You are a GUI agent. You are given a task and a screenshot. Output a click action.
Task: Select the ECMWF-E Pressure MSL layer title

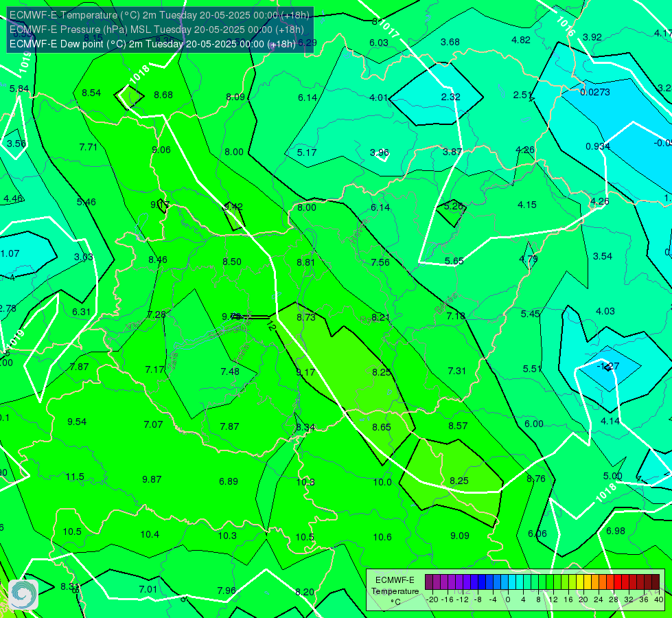pyautogui.click(x=157, y=30)
